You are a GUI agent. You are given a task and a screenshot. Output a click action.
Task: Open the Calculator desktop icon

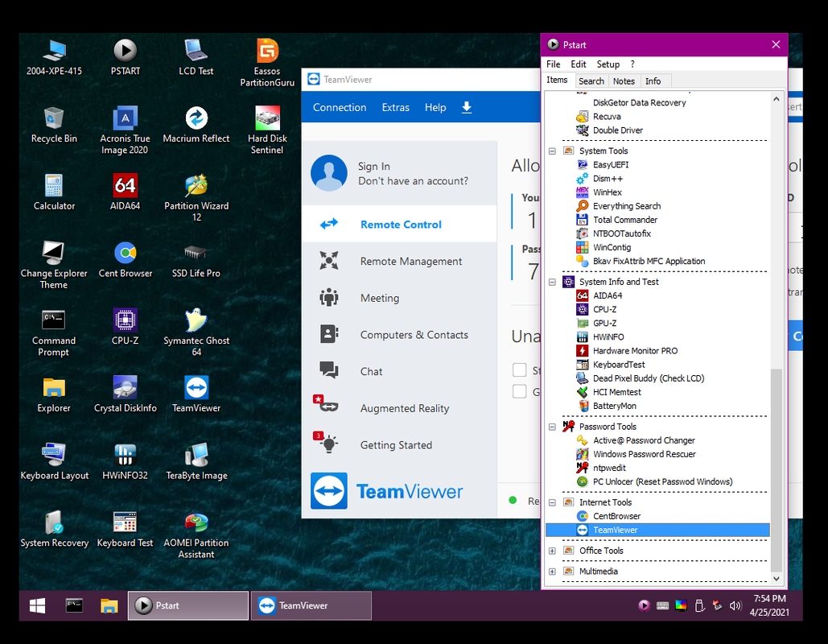pos(54,192)
